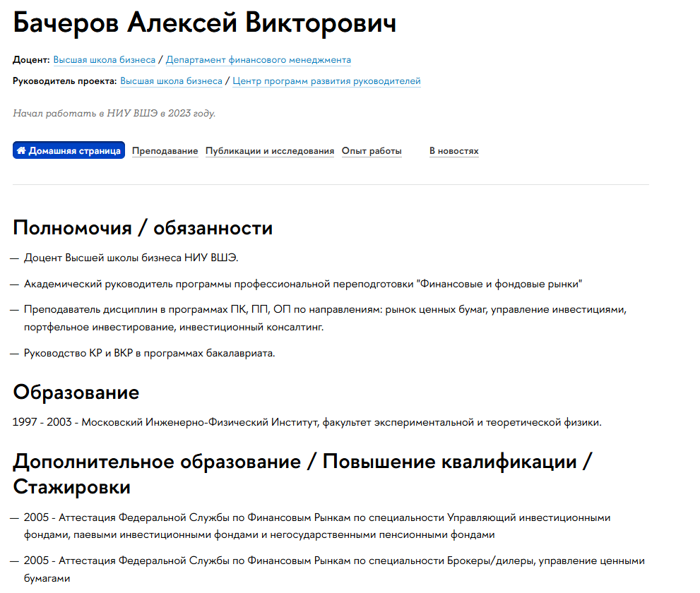Switch to Публикации и исследования tab
Image resolution: width=700 pixels, height=593 pixels.
click(270, 151)
